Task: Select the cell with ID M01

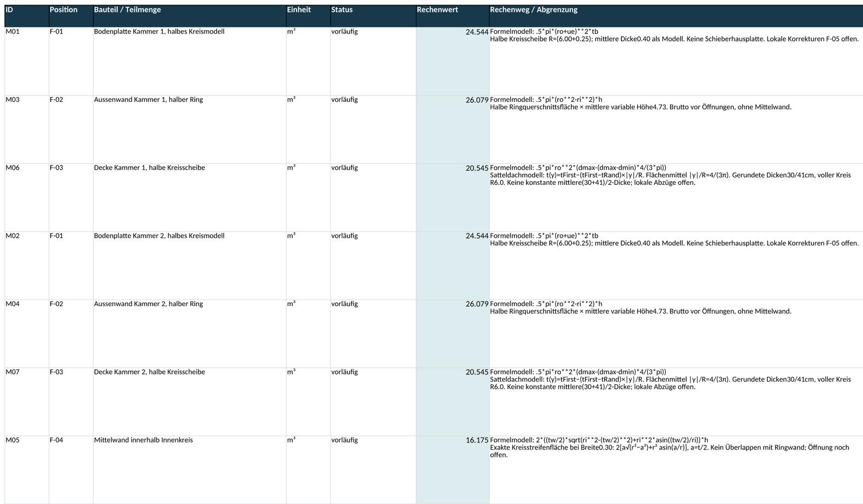Action: [26, 61]
